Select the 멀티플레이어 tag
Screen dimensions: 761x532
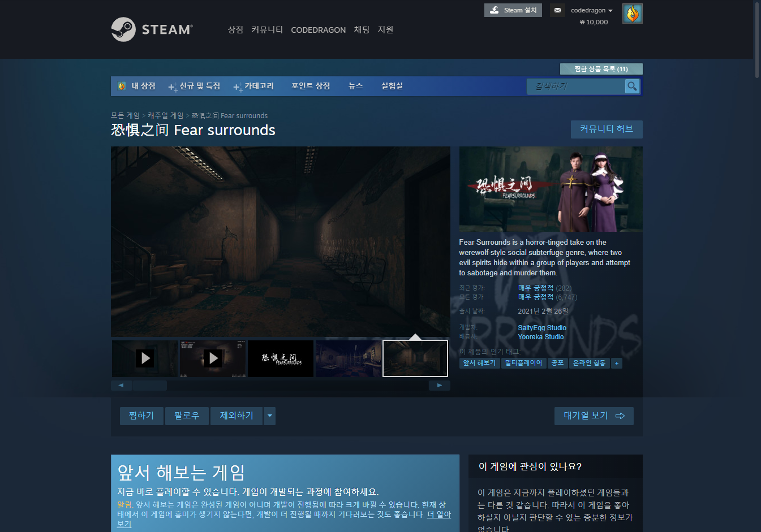click(523, 363)
